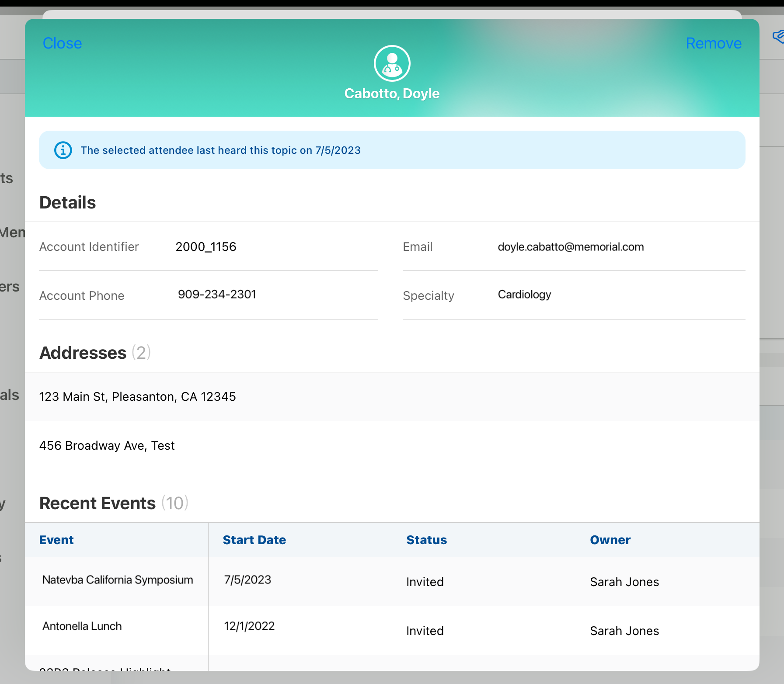Sort by Owner column header
Screen dimensions: 784x684
(x=610, y=540)
